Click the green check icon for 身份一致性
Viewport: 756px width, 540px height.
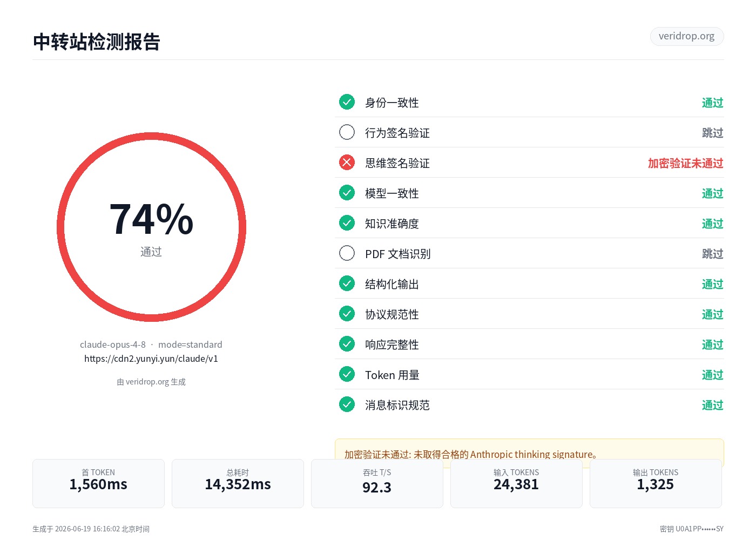[x=347, y=102]
